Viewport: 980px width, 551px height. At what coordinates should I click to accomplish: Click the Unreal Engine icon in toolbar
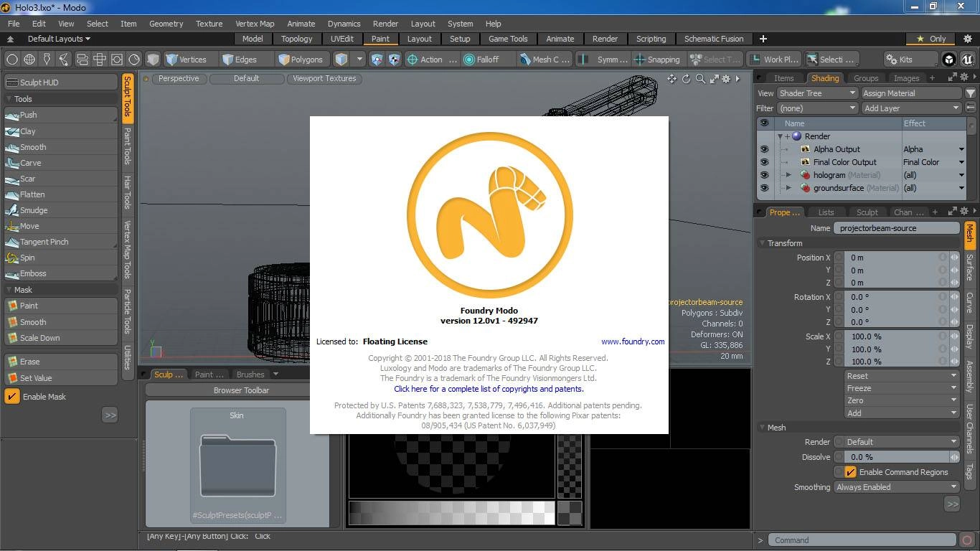(x=967, y=60)
